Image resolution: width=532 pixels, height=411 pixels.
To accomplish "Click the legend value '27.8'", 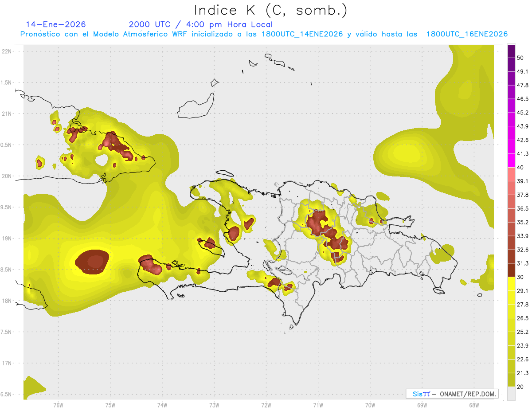I will coord(523,305).
